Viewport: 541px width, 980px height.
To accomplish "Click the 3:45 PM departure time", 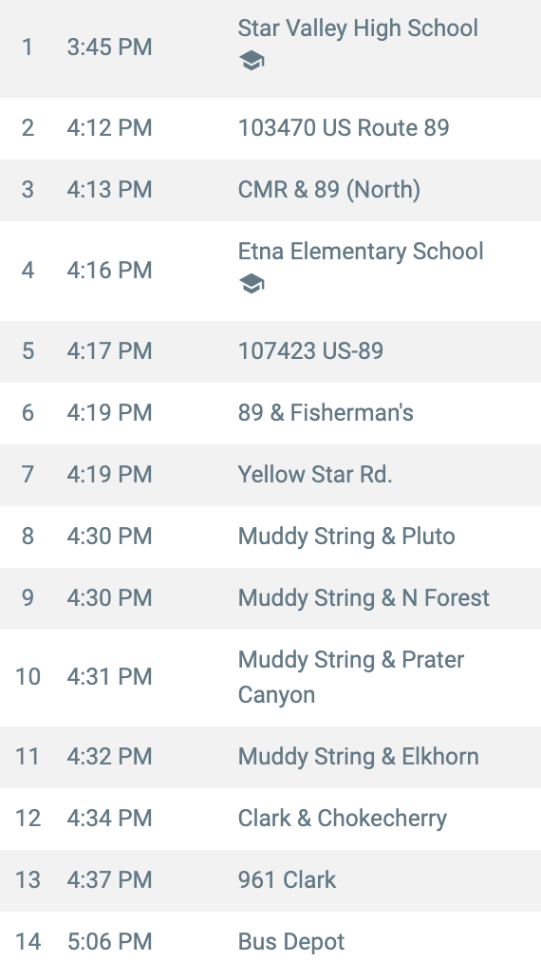I will coord(109,47).
